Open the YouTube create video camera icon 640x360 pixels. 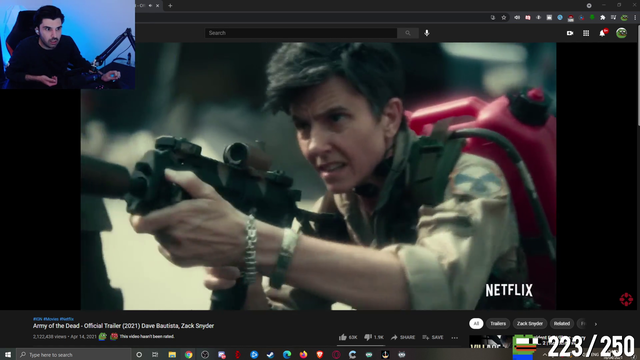coord(570,33)
